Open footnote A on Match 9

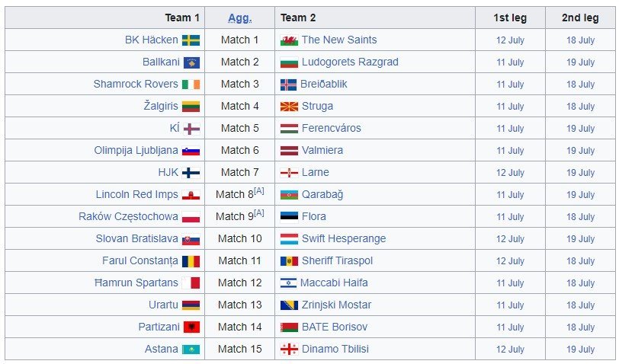pos(259,212)
